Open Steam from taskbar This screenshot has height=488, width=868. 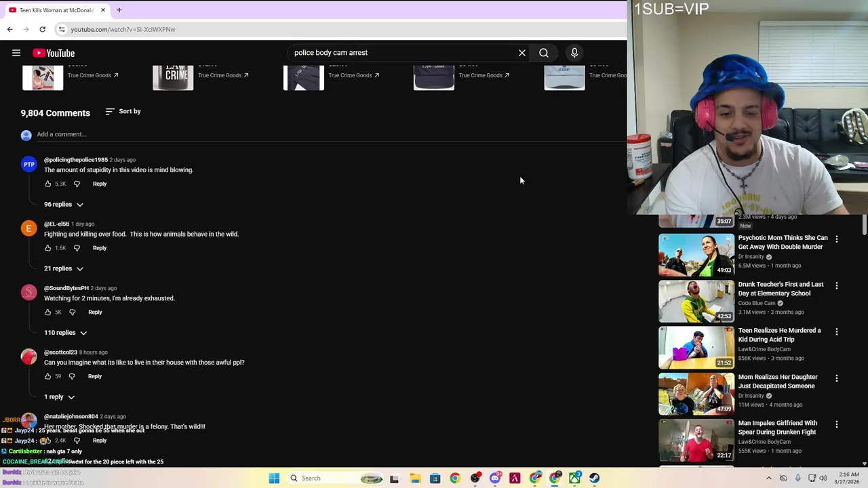coord(594,479)
